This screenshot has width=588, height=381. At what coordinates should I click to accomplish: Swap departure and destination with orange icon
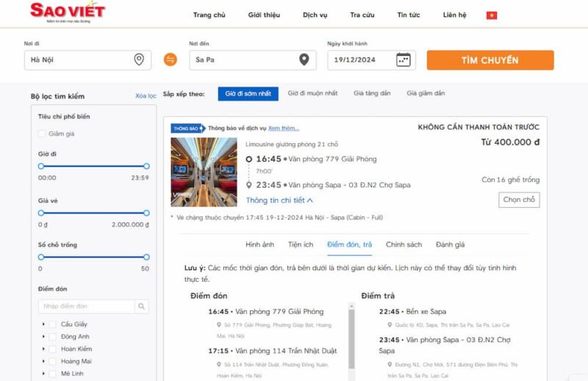(171, 59)
